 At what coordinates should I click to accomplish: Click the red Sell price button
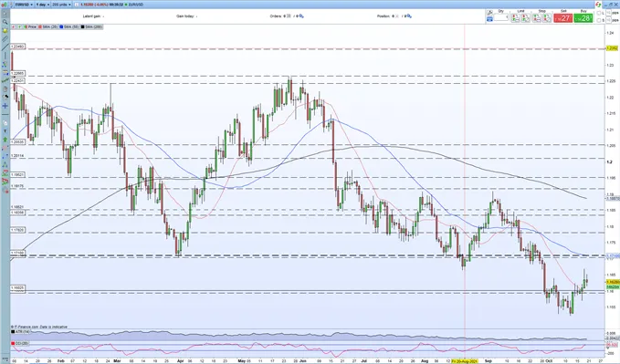(563, 17)
